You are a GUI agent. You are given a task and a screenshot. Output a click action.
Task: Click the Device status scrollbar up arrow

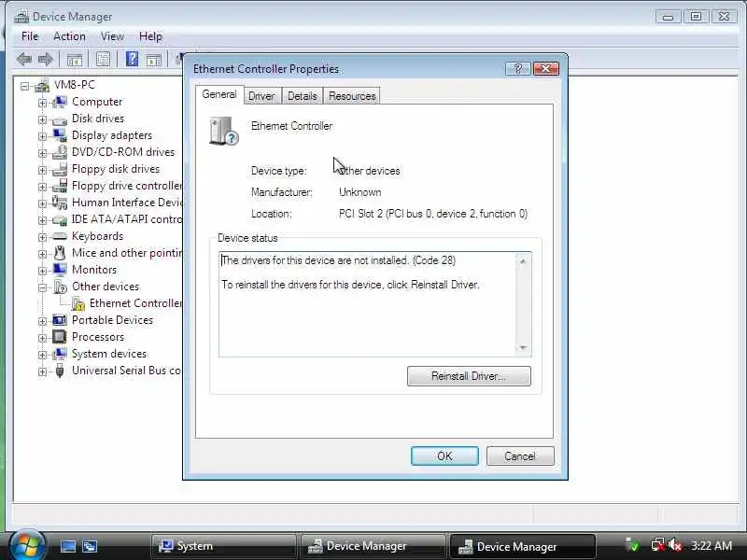(523, 261)
